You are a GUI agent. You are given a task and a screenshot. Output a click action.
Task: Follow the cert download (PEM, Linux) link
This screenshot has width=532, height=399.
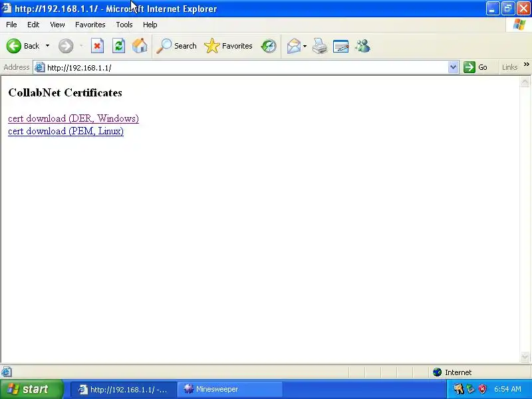(x=66, y=131)
